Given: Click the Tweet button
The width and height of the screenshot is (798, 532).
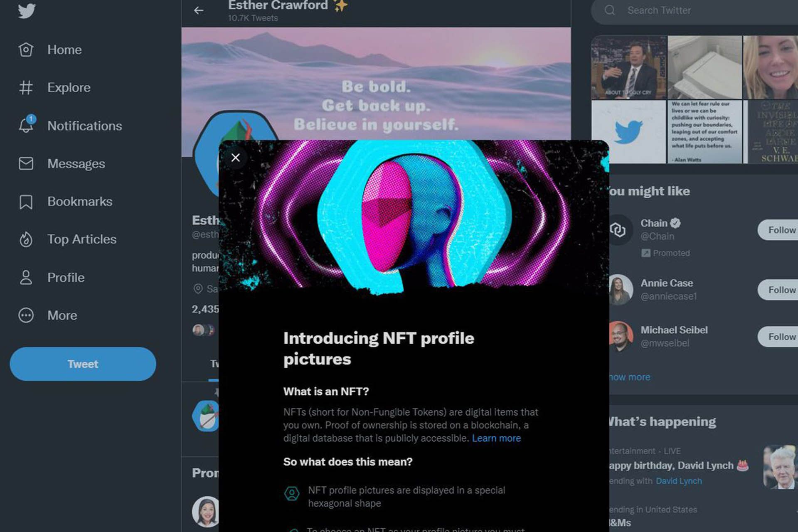Looking at the screenshot, I should (x=83, y=363).
